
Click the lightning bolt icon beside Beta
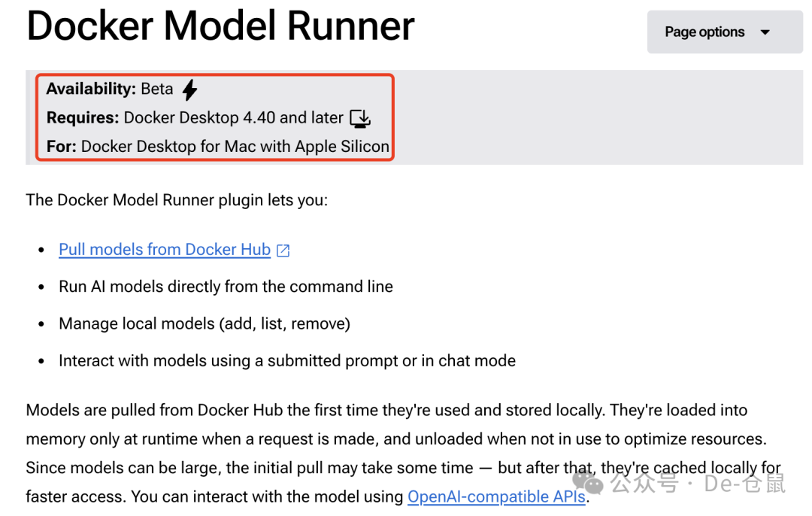pyautogui.click(x=189, y=89)
